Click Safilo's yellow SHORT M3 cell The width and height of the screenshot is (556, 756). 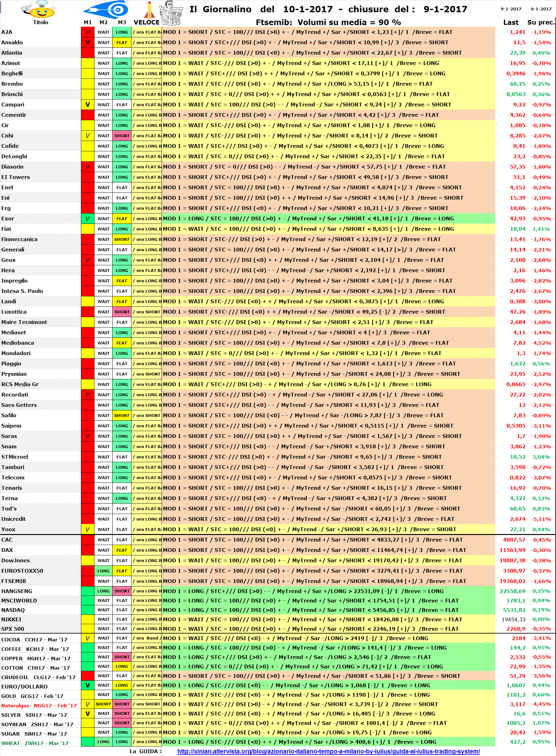coord(122,416)
